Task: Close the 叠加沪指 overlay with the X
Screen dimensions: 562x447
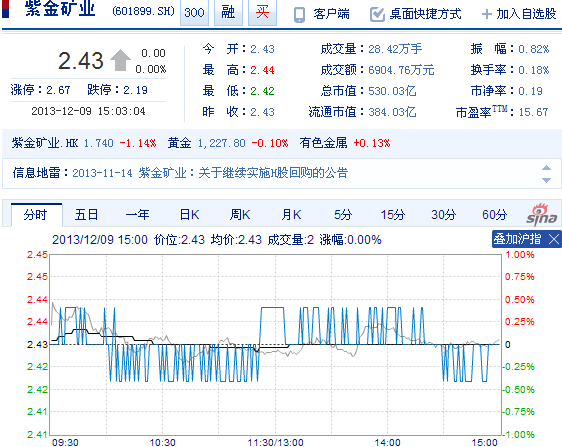Action: [x=554, y=239]
